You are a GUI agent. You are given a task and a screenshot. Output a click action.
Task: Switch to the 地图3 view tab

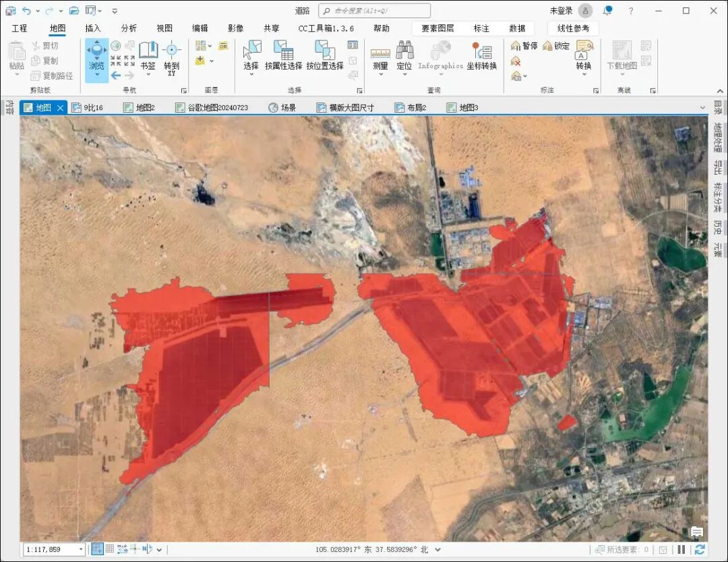[462, 107]
